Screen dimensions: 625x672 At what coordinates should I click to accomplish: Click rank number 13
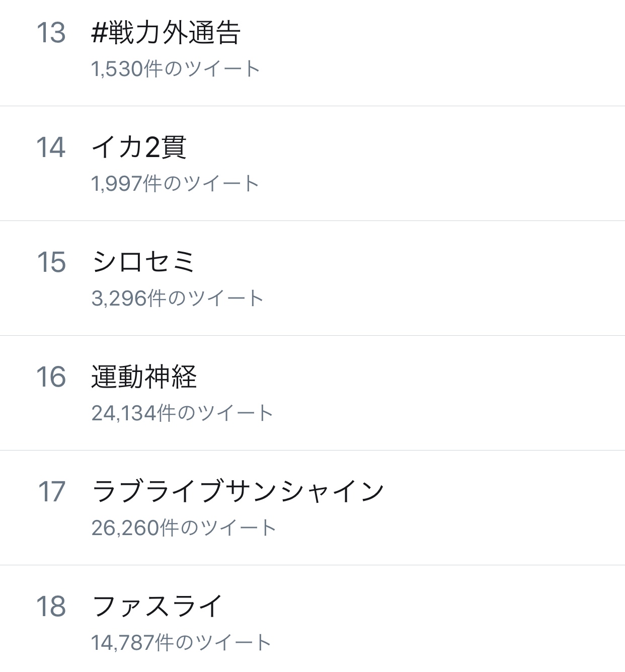pos(51,33)
